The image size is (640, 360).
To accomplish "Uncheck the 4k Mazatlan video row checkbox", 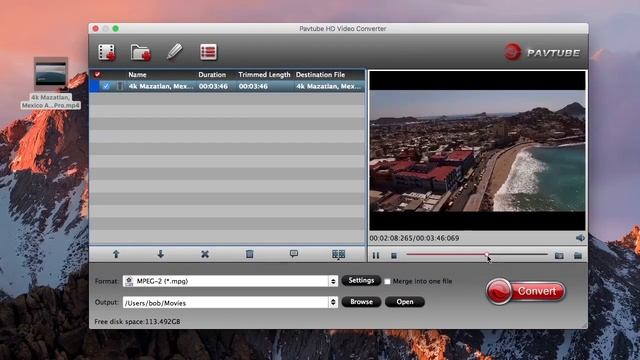I will click(106, 86).
